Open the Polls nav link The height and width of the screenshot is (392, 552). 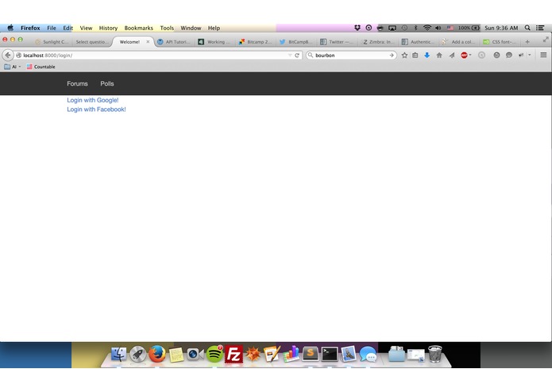click(107, 83)
